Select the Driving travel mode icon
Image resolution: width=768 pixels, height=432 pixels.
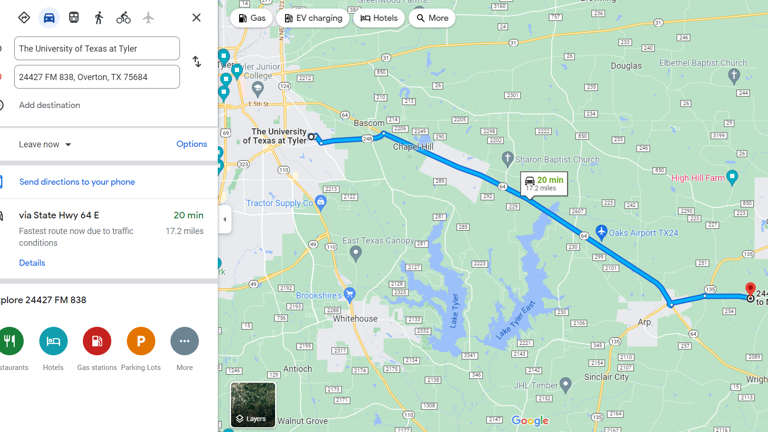point(49,18)
